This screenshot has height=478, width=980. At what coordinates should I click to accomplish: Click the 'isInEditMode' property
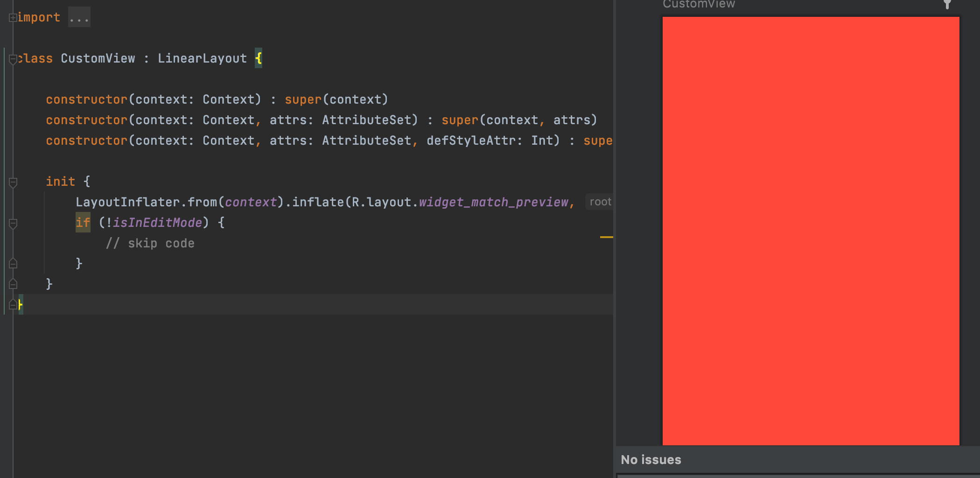tap(158, 223)
